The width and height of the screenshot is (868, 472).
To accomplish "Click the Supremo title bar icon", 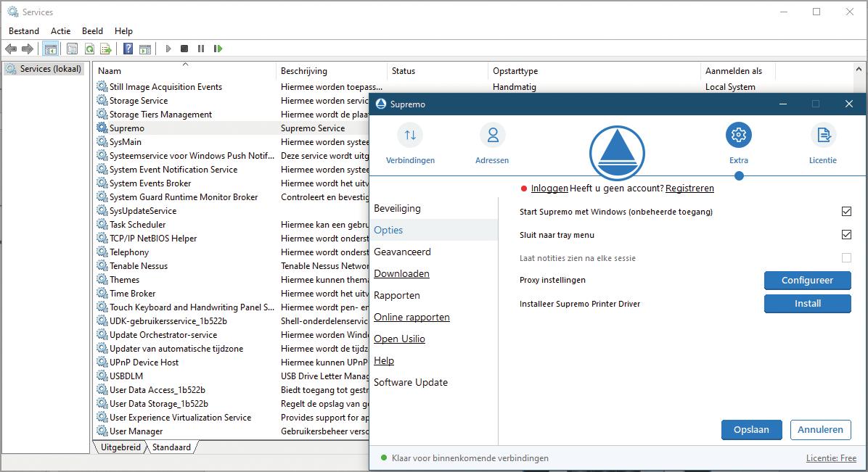I will point(381,104).
